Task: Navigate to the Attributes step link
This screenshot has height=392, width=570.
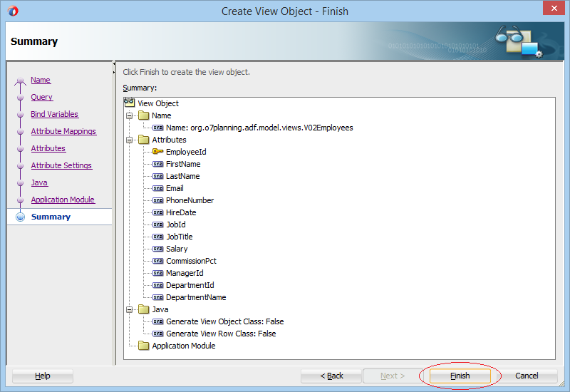Action: coord(48,148)
